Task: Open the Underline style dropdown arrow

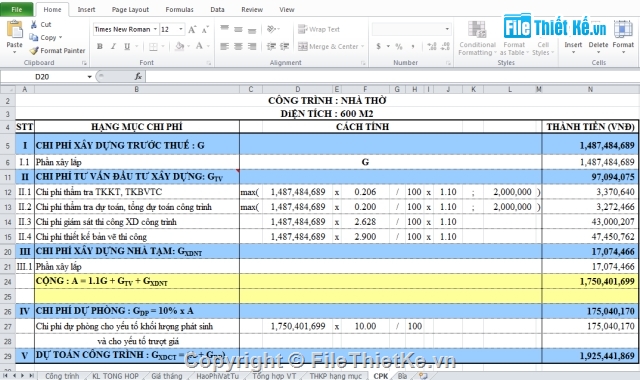Action: tap(136, 46)
